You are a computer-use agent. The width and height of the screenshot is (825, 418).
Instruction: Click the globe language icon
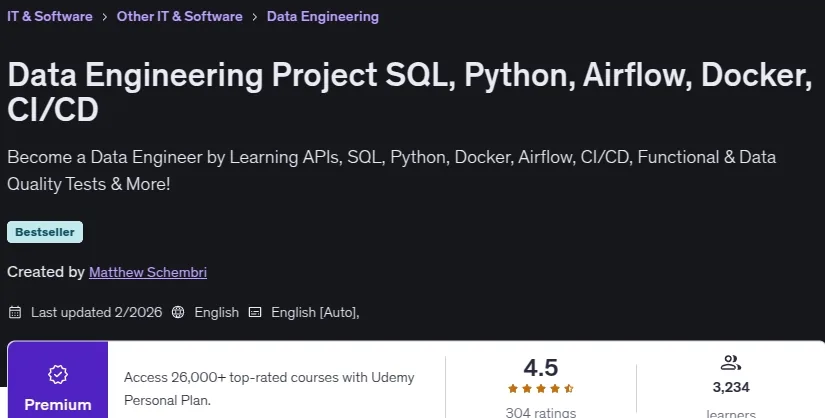(x=178, y=312)
